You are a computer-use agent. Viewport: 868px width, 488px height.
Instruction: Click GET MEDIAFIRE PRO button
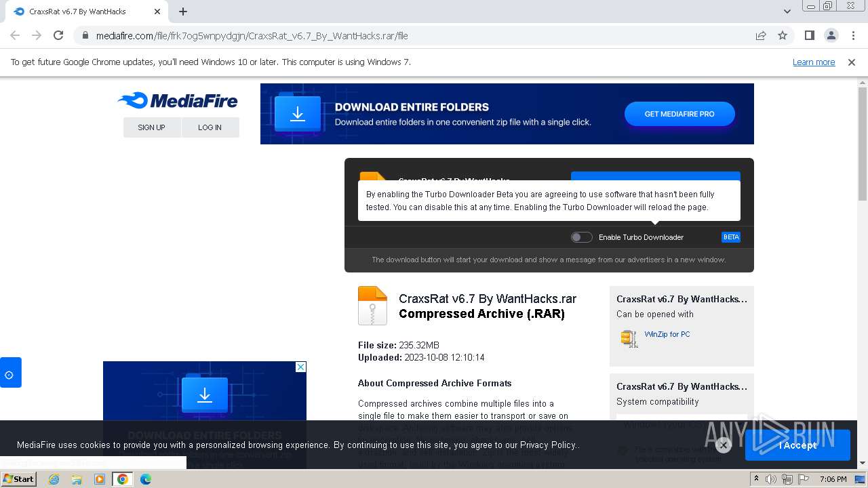[679, 114]
